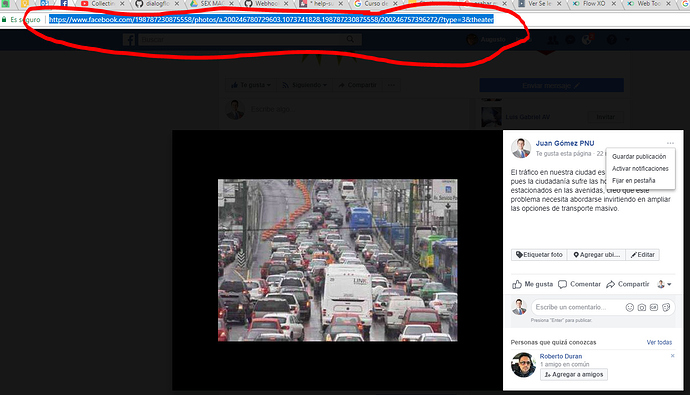
Task: Attach a photo via camera icon
Action: 642,307
